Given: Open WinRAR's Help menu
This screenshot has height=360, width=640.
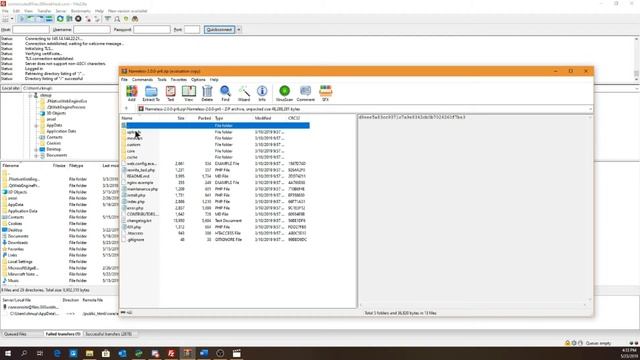Looking at the screenshot, I should click(214, 80).
